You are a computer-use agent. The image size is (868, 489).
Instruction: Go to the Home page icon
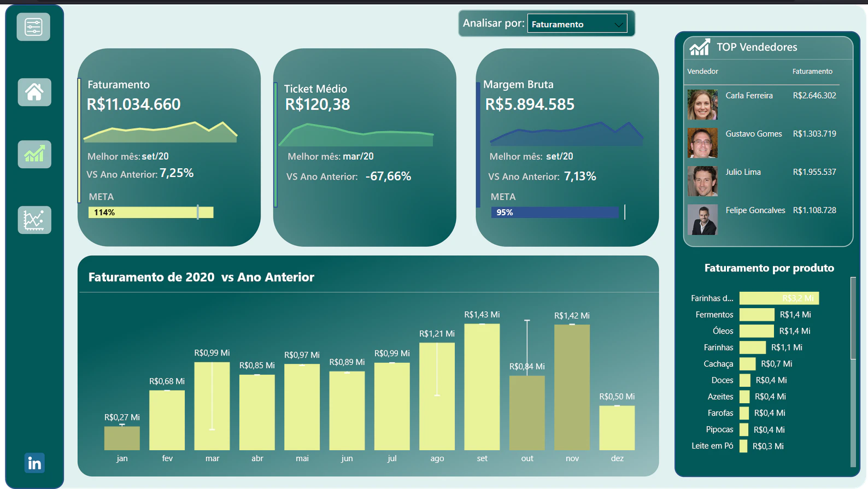(34, 92)
